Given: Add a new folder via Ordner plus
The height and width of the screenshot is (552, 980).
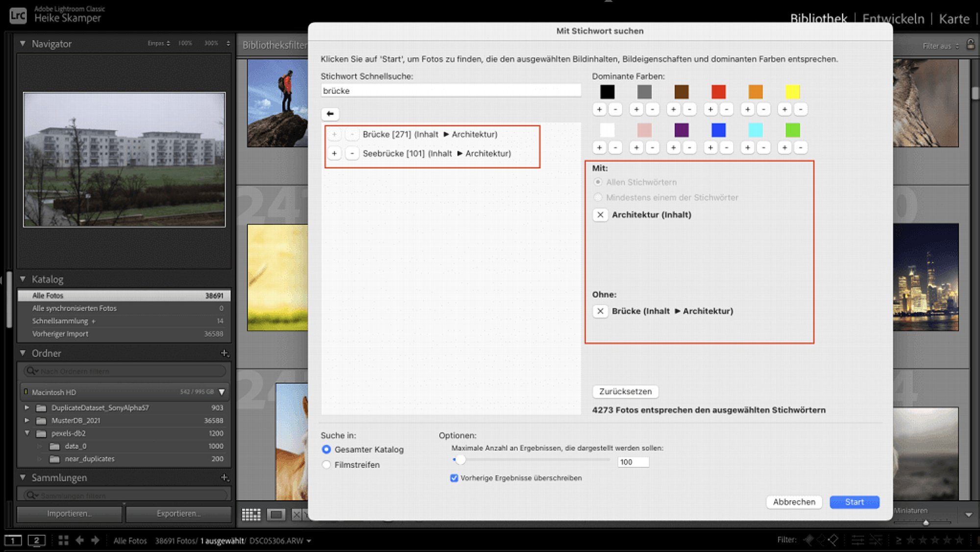Looking at the screenshot, I should tap(224, 353).
